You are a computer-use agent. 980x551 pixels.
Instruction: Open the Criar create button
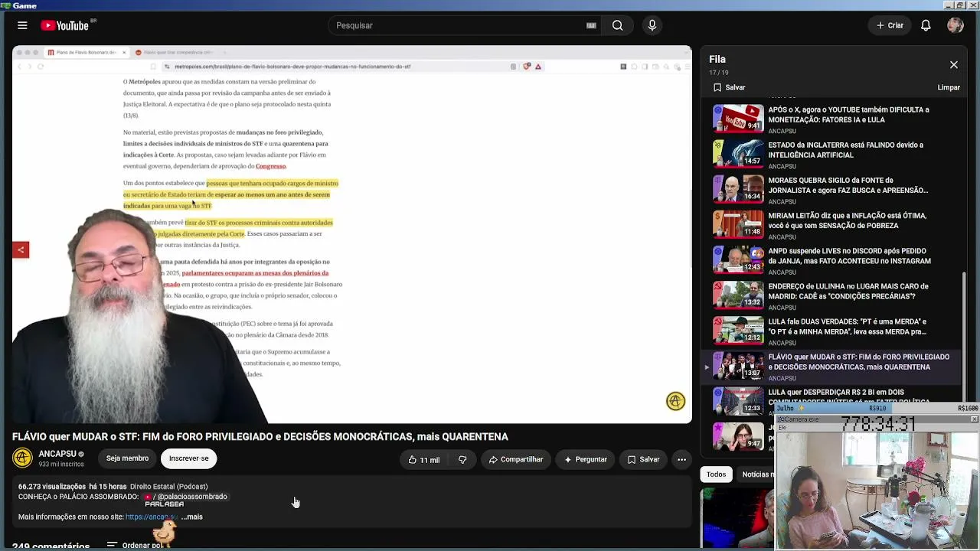click(890, 25)
